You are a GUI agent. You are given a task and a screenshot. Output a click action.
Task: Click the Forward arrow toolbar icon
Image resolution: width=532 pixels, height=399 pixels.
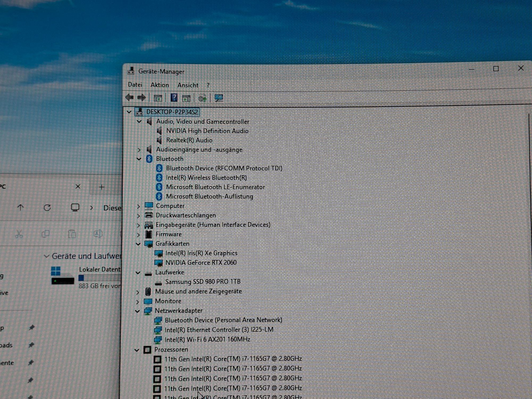(142, 98)
